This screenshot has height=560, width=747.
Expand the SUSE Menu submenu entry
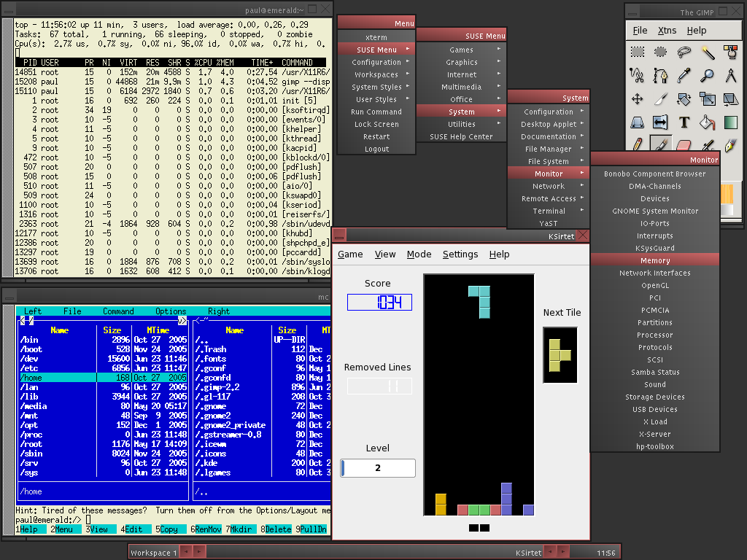click(376, 50)
